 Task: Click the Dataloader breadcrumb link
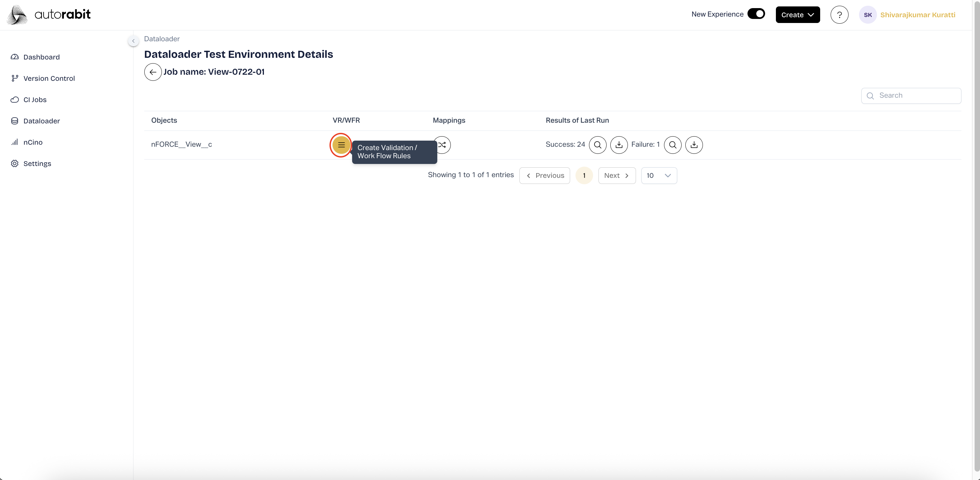coord(162,39)
